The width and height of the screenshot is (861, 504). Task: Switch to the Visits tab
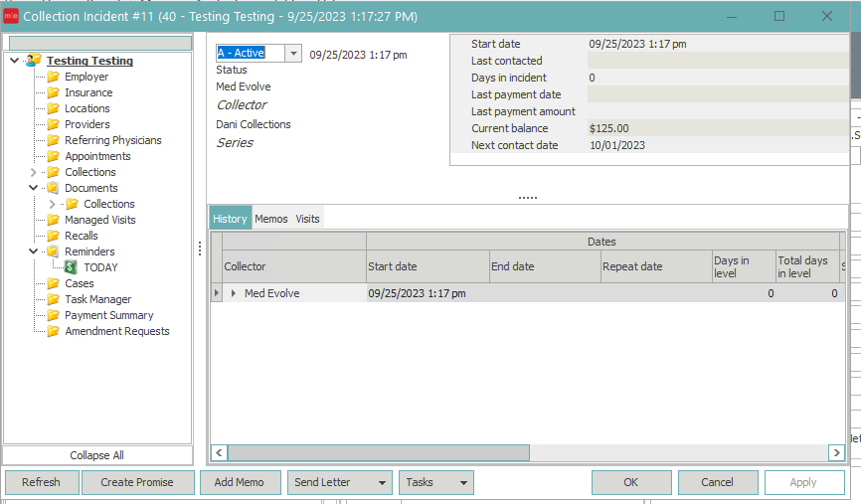pyautogui.click(x=307, y=219)
